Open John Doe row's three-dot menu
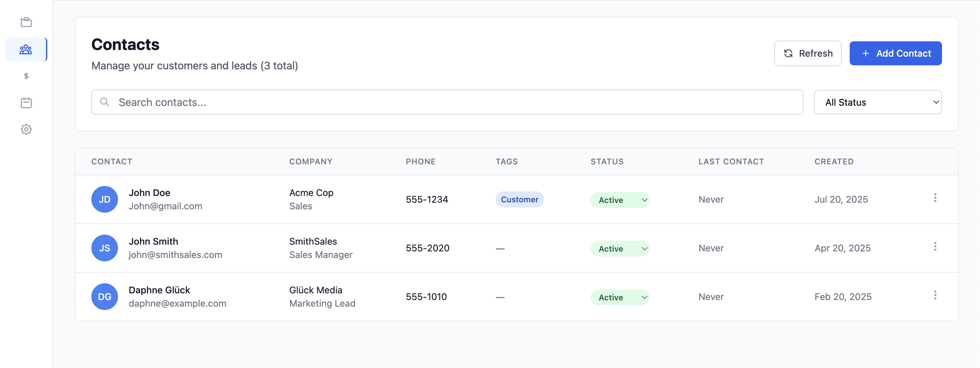980x368 pixels. click(935, 198)
